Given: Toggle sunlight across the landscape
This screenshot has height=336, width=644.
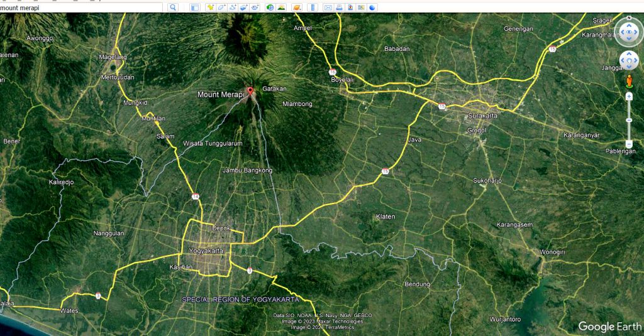Looking at the screenshot, I should pos(280,8).
